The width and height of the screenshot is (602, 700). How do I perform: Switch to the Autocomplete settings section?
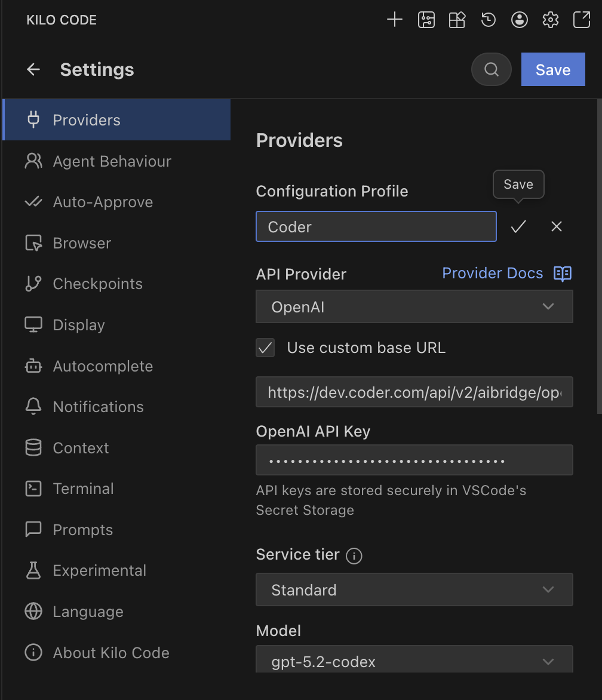(103, 366)
